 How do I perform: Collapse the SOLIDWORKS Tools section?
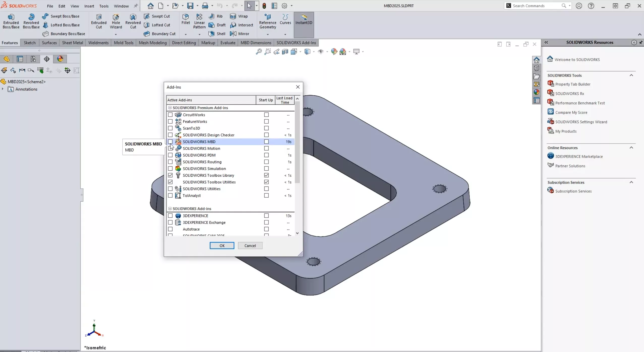click(x=631, y=75)
